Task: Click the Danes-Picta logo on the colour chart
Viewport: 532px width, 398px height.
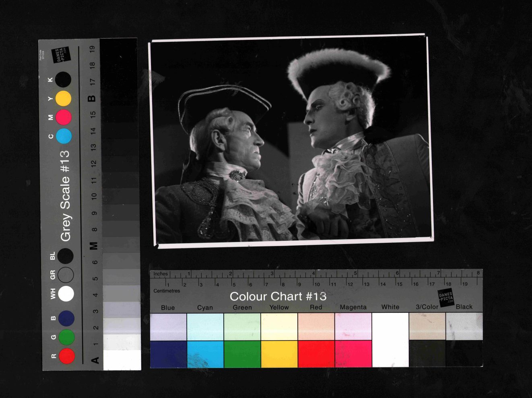Action: pos(446,298)
